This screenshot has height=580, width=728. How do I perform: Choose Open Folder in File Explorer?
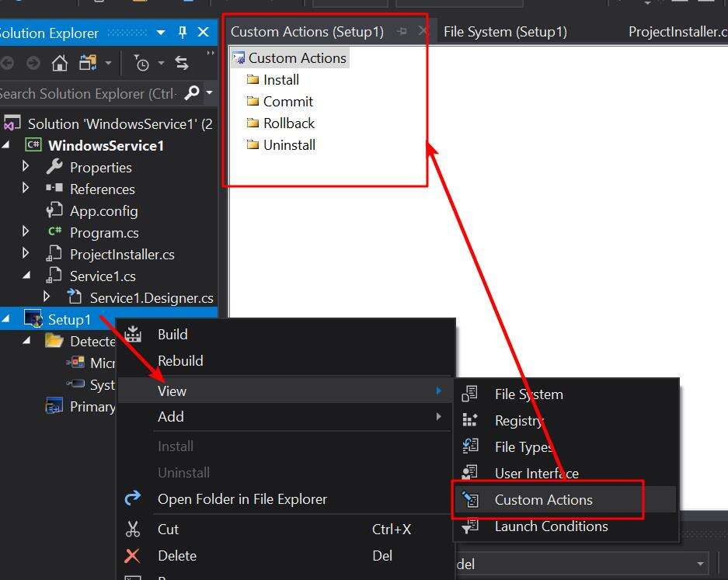[286, 498]
